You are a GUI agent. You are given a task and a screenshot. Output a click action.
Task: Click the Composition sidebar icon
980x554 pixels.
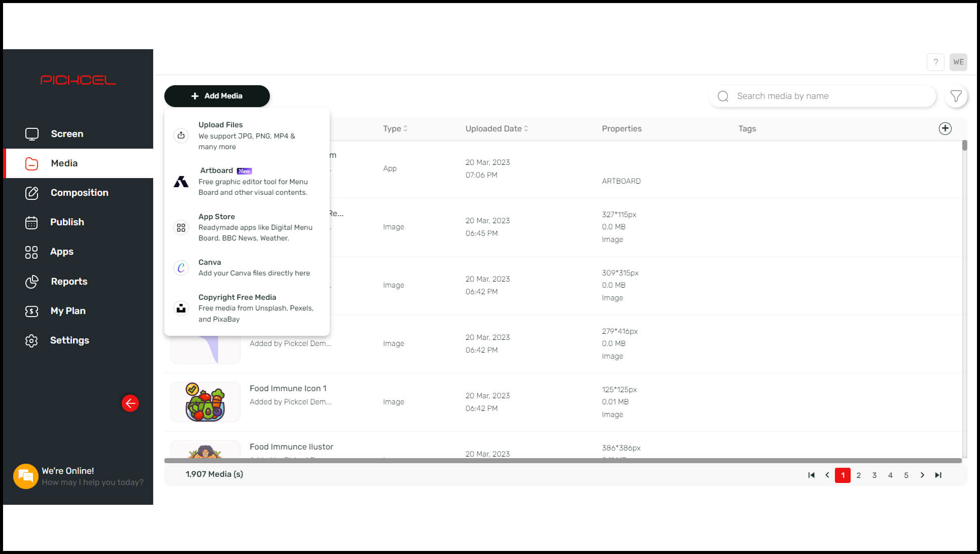point(30,192)
